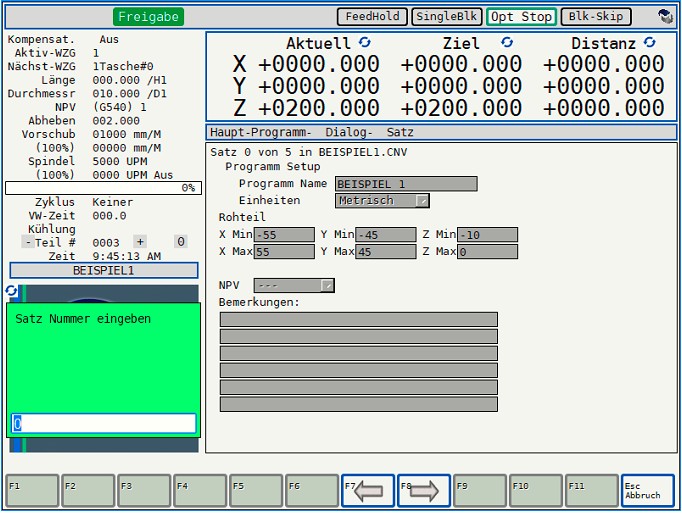Click the refresh icon next to Ziel

(507, 42)
